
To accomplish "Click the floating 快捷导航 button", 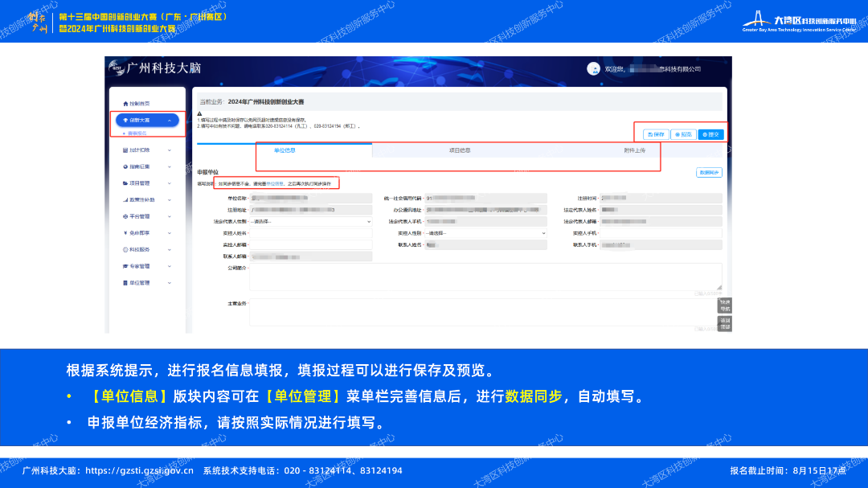I will click(725, 306).
